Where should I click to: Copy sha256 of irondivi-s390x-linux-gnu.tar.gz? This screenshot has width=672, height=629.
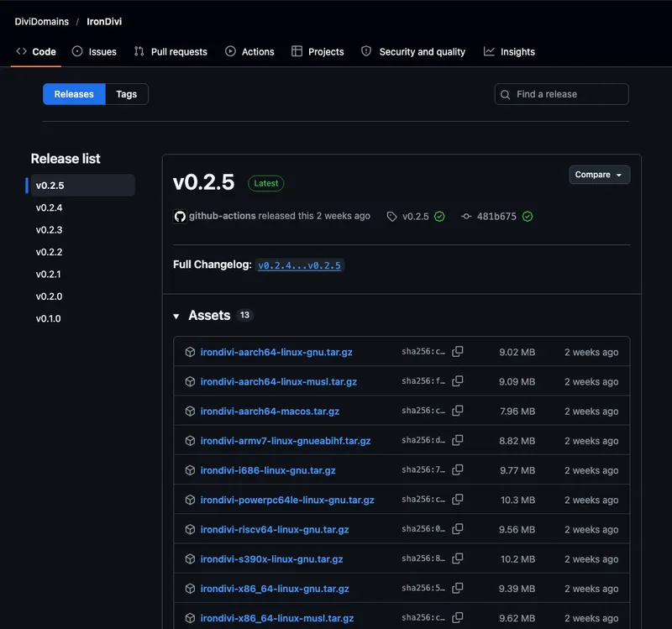[457, 558]
